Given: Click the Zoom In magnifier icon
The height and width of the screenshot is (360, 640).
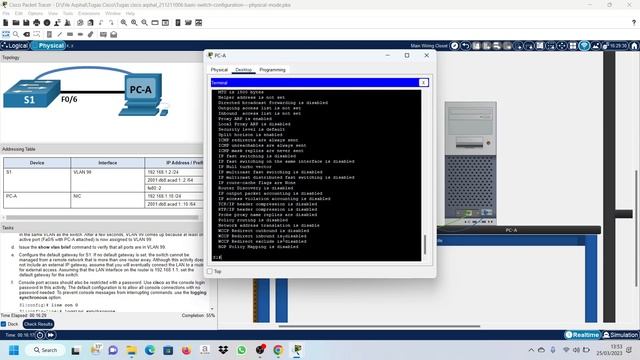Looking at the screenshot, I should (x=124, y=23).
